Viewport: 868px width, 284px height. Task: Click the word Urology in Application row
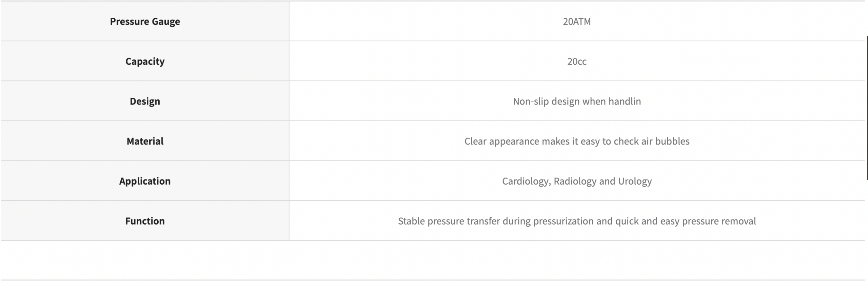tap(635, 181)
